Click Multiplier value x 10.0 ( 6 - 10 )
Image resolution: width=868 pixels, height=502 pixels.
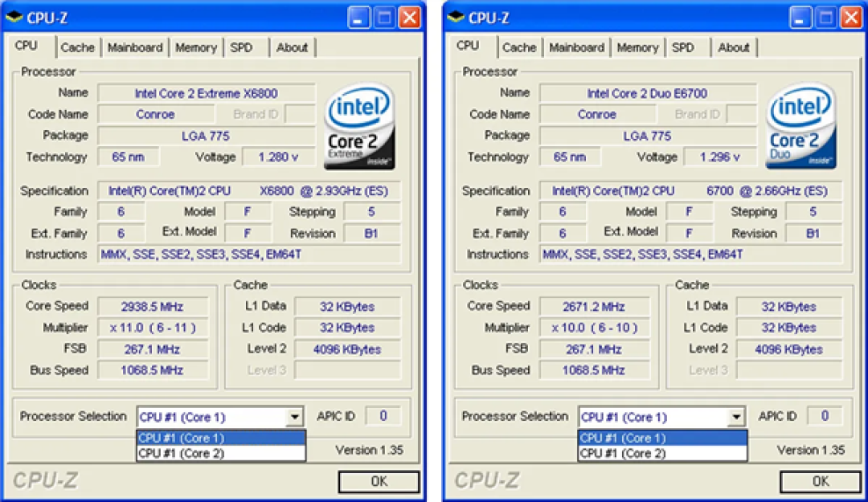pyautogui.click(x=595, y=328)
